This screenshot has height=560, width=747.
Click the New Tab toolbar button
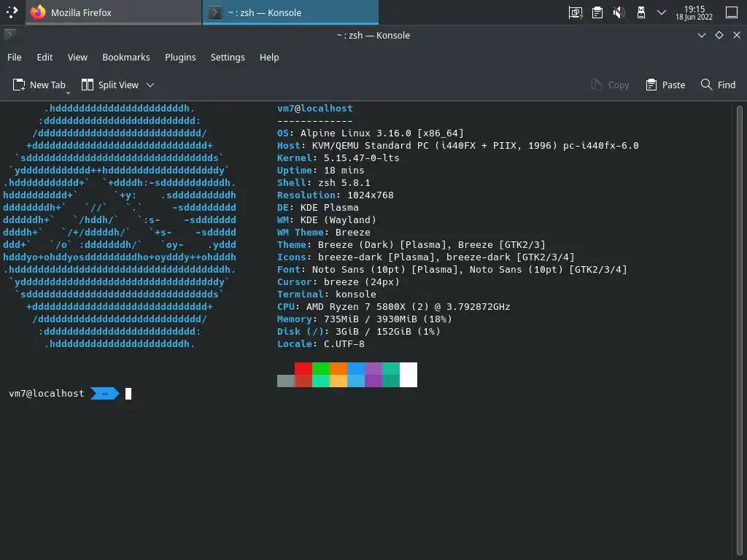(39, 85)
